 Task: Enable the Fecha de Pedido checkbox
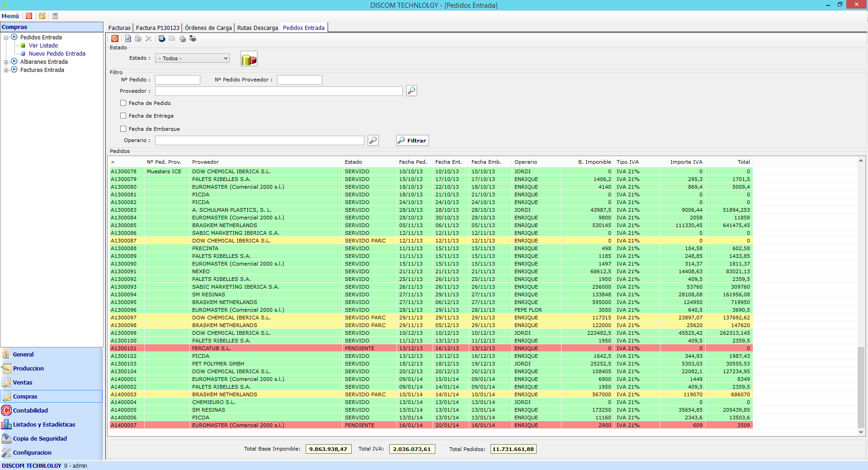(123, 103)
